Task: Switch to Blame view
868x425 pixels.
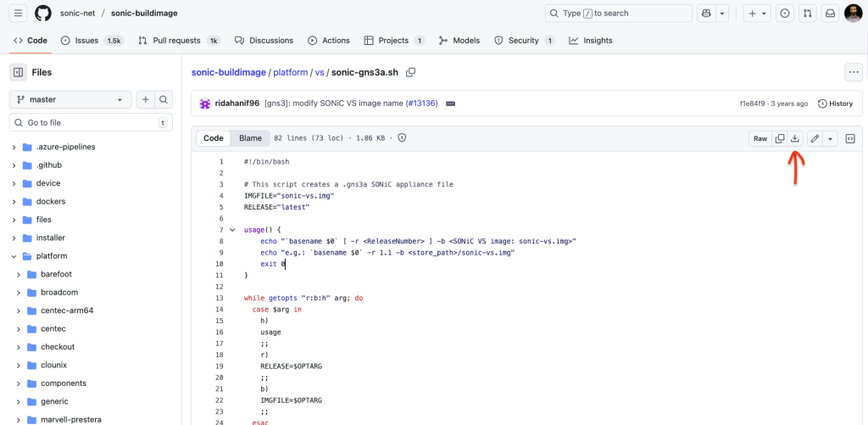Action: pos(250,138)
